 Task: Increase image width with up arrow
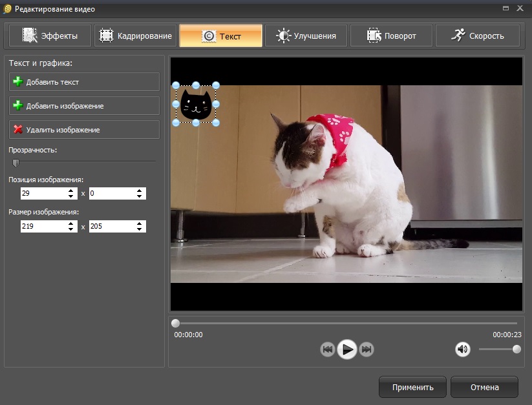[70, 223]
